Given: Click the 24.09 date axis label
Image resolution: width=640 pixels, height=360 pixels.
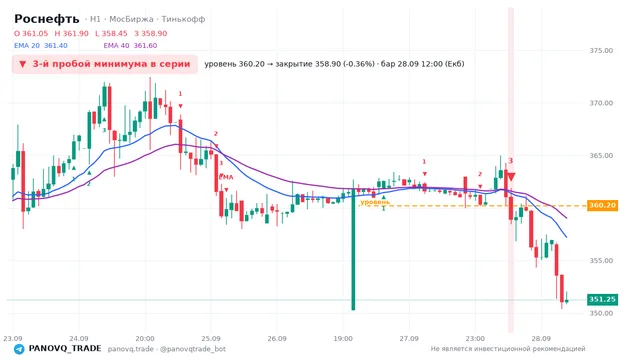Looking at the screenshot, I should point(79,338).
